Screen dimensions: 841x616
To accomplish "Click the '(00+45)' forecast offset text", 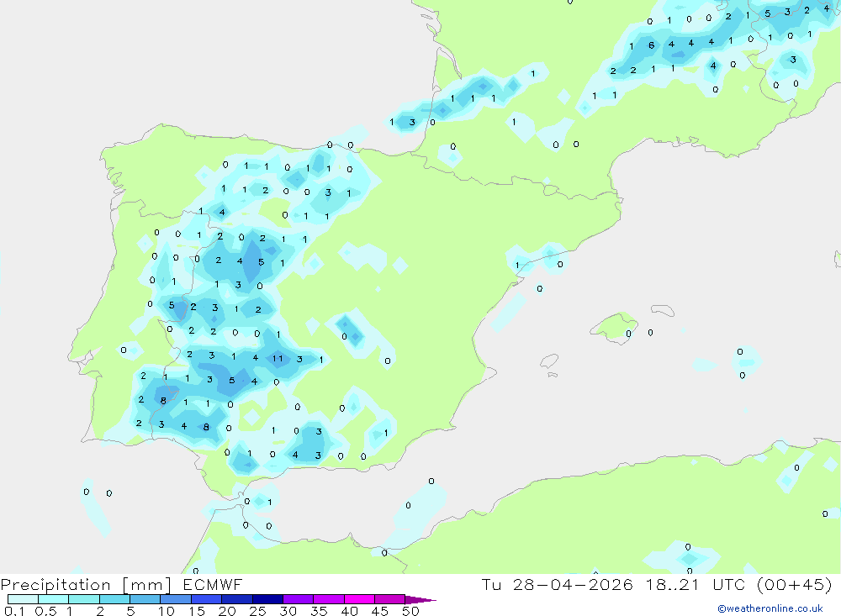I will [x=795, y=584].
